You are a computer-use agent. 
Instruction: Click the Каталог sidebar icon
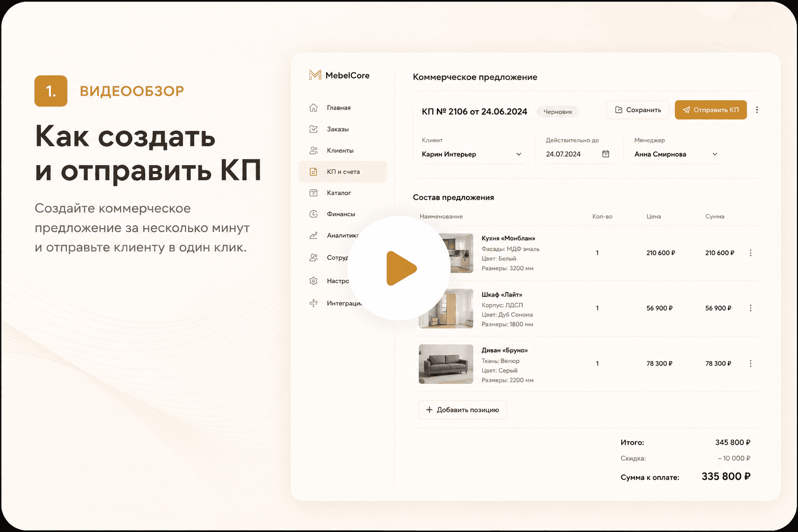pos(313,193)
